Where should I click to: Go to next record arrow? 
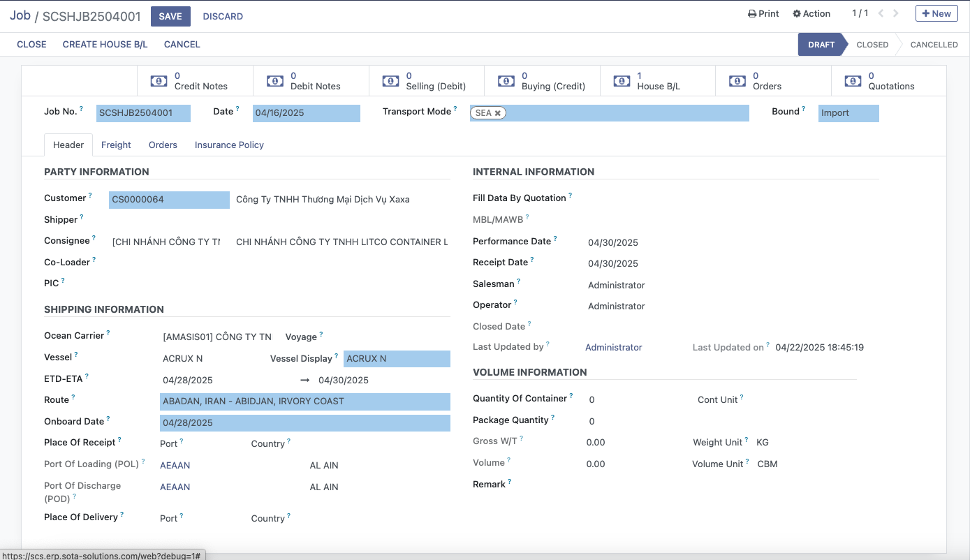click(x=897, y=13)
